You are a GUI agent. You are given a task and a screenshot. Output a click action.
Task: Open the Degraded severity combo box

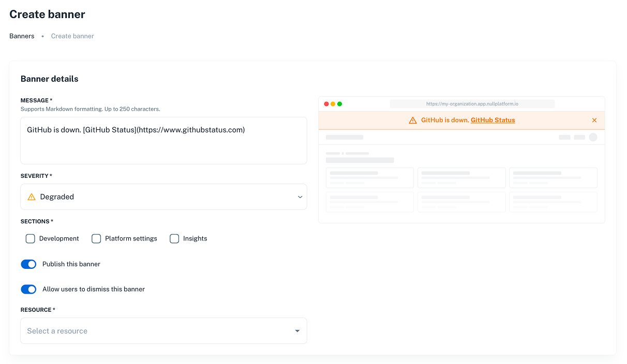coord(163,197)
